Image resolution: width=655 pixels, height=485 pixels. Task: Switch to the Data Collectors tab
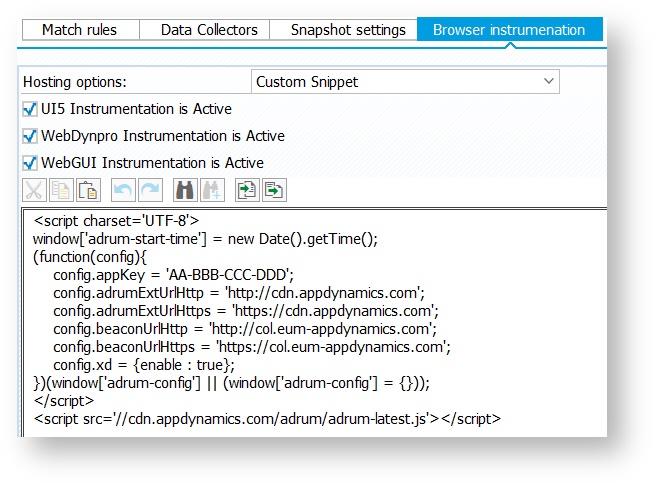click(205, 30)
